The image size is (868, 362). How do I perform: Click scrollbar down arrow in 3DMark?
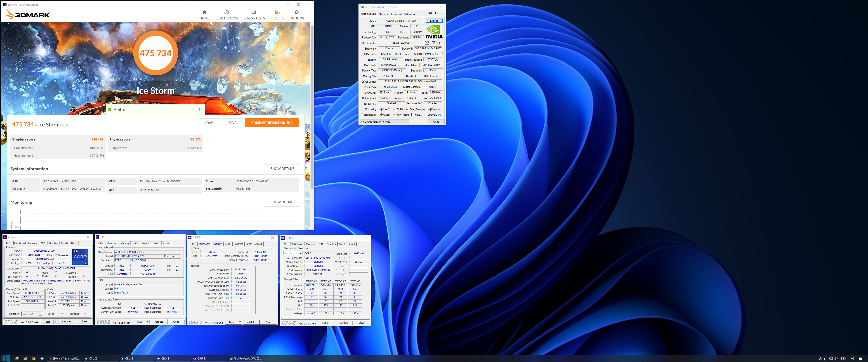pyautogui.click(x=312, y=228)
